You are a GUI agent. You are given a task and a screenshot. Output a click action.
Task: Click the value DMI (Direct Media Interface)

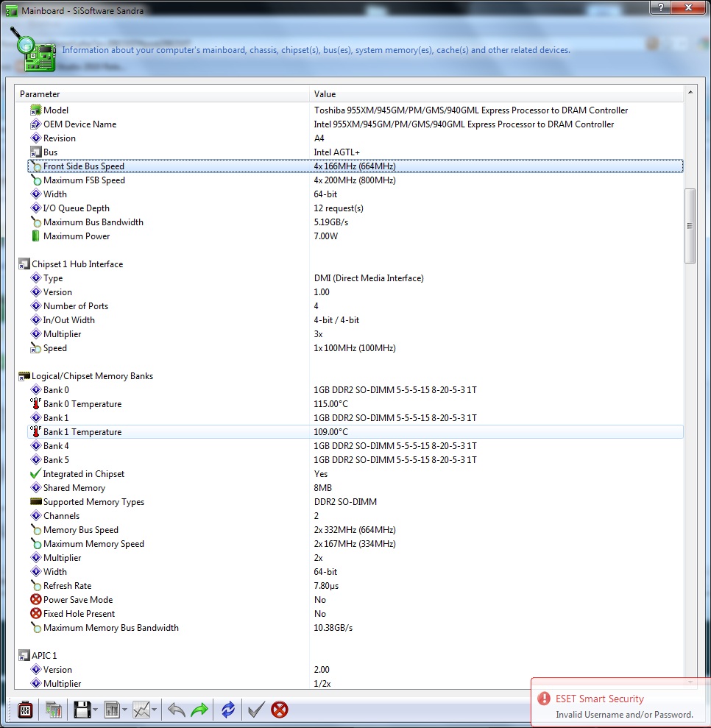coord(369,278)
